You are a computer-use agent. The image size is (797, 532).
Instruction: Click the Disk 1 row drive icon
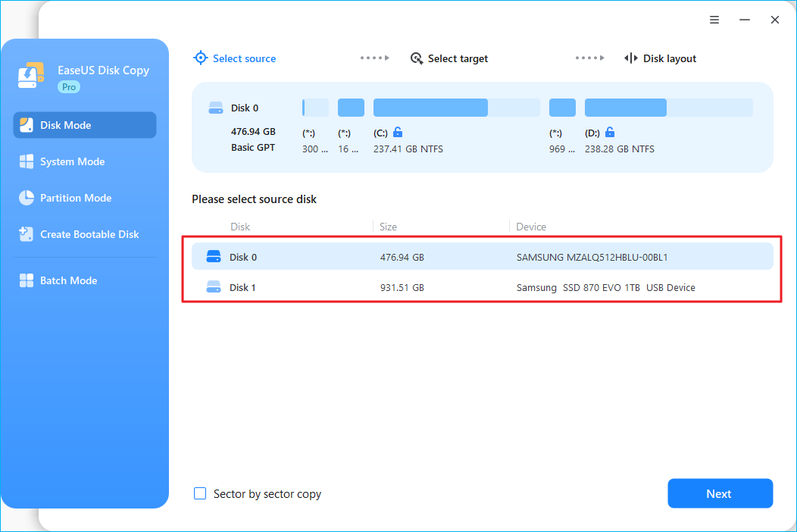(214, 287)
